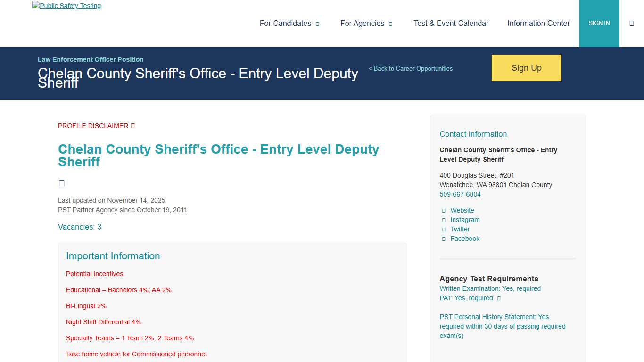Open the Test & Event Calendar menu
Viewport: 644px width, 362px height.
click(451, 23)
